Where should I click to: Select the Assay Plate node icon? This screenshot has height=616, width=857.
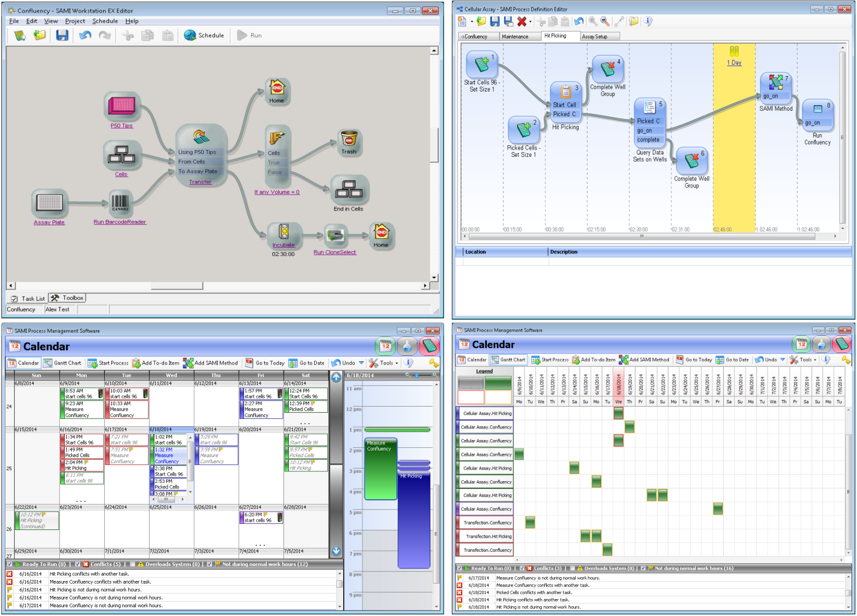pos(49,203)
